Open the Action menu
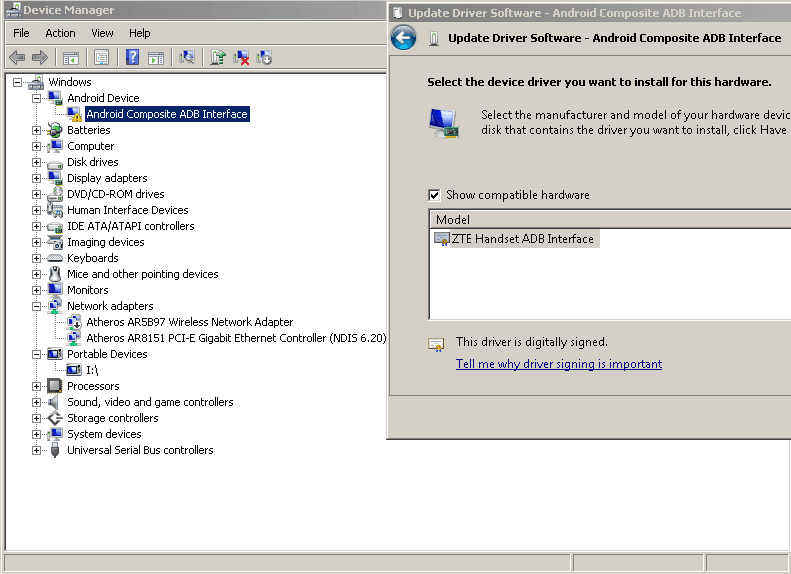This screenshot has height=574, width=791. click(x=61, y=33)
